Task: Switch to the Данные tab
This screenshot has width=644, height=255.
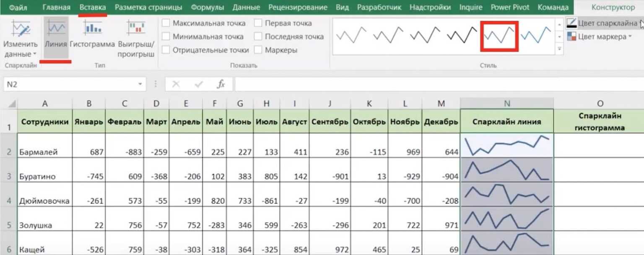Action: click(246, 7)
